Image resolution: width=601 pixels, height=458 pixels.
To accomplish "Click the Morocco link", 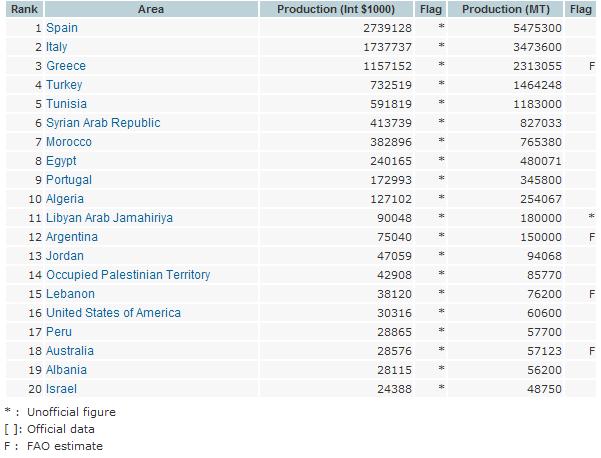I will tap(69, 142).
